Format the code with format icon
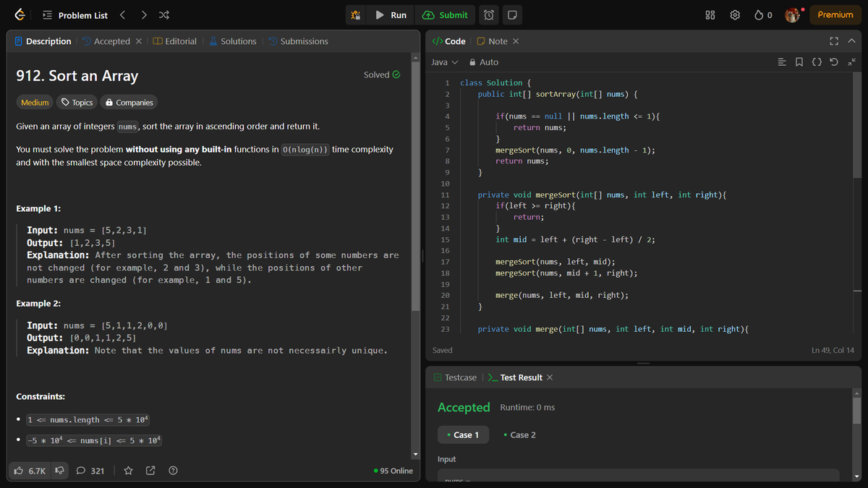 pos(782,62)
